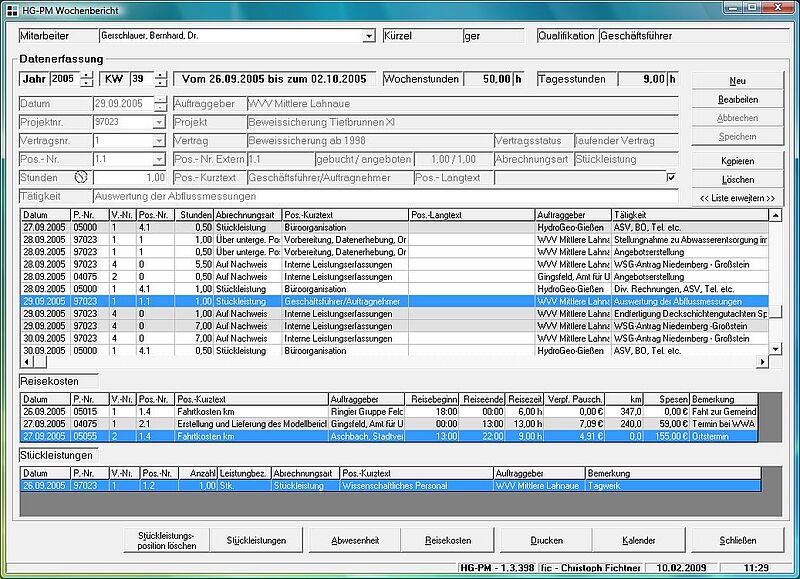Click Drucken to print the report
Viewport: 800px width, 579px height.
pos(546,540)
